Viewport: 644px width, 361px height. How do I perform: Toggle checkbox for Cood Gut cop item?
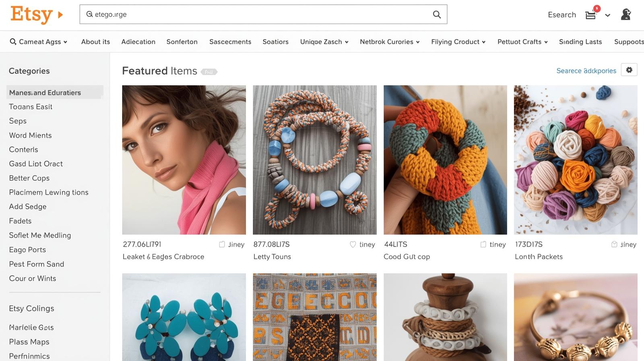[483, 244]
